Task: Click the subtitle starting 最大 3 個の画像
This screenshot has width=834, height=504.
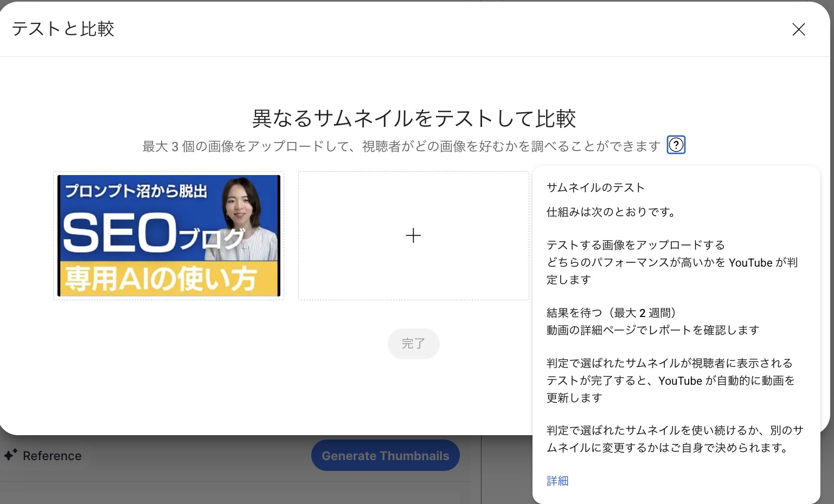Action: pos(401,146)
